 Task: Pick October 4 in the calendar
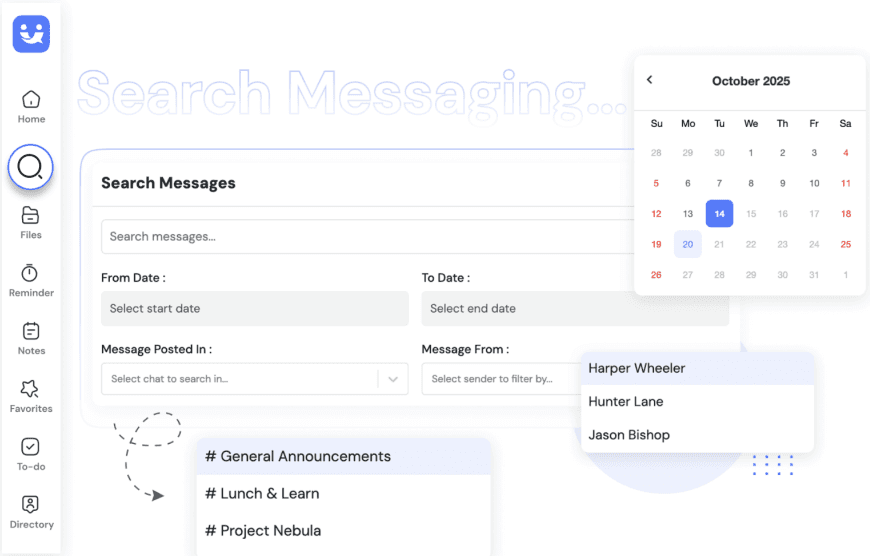pos(846,153)
